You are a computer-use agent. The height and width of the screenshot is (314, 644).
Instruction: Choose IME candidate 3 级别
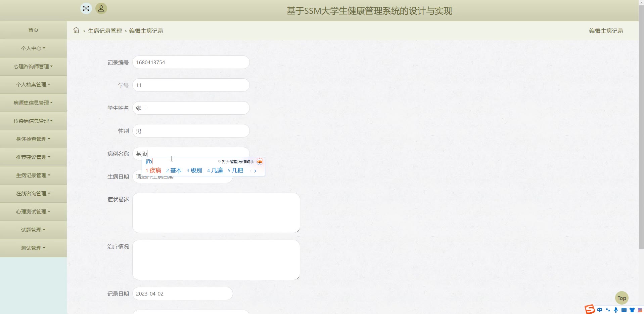(x=194, y=170)
